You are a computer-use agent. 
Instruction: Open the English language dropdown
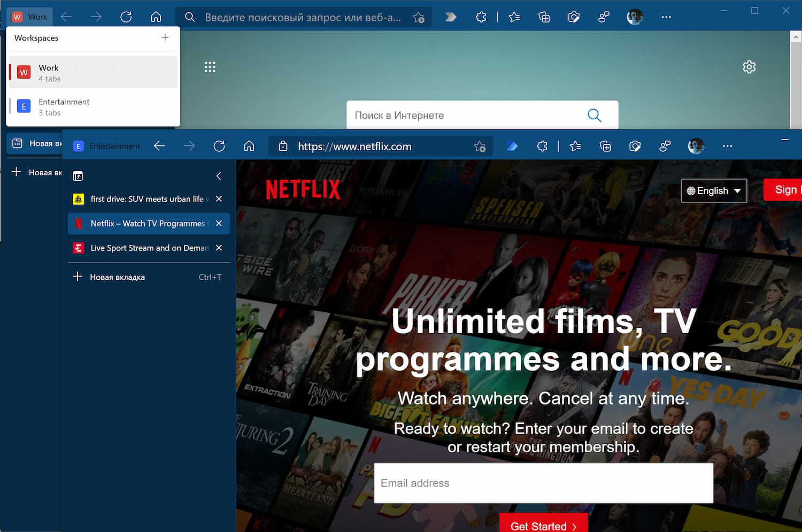[714, 191]
